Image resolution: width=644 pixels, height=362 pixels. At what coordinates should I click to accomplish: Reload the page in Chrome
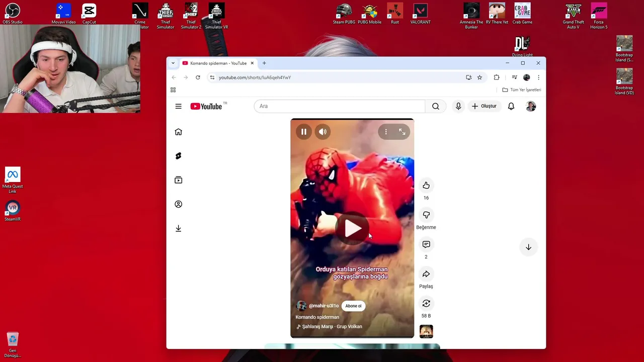198,77
